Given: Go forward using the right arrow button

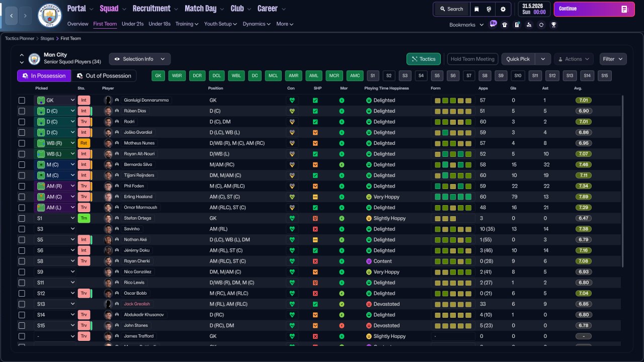Looking at the screenshot, I should coord(26,16).
